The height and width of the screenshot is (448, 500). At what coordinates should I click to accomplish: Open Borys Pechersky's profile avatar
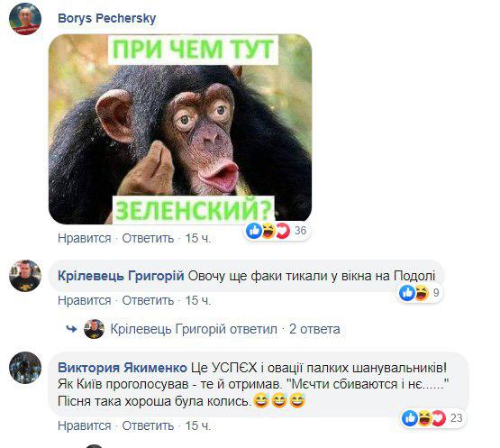(25, 19)
